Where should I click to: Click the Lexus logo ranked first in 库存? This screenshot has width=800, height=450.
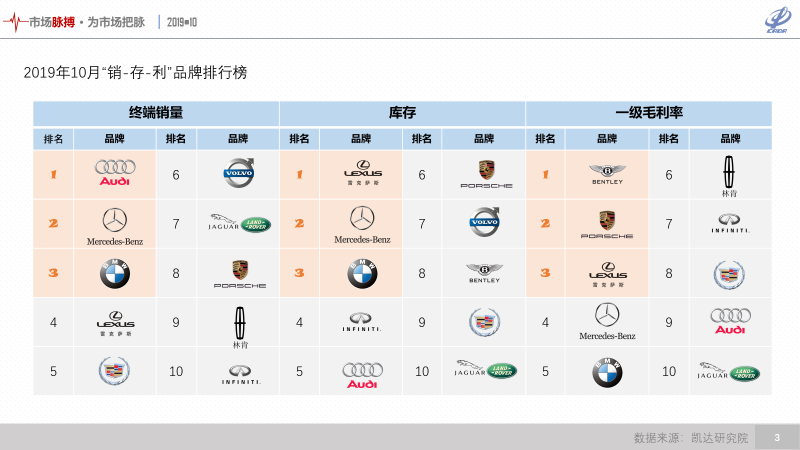361,174
